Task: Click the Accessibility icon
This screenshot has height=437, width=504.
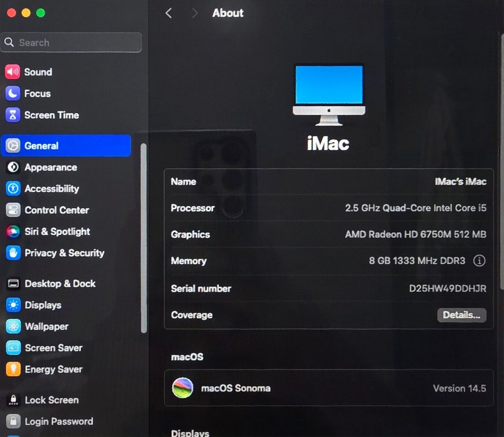Action: (x=13, y=189)
